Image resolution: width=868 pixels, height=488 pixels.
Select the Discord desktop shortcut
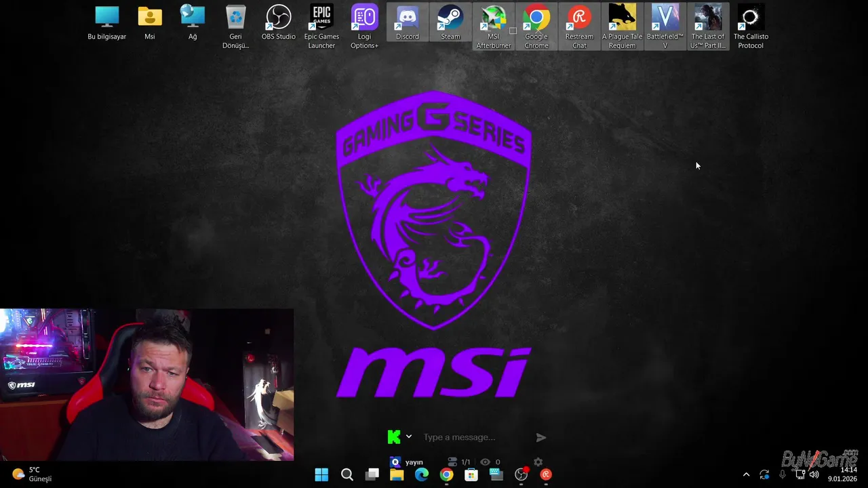pyautogui.click(x=408, y=23)
